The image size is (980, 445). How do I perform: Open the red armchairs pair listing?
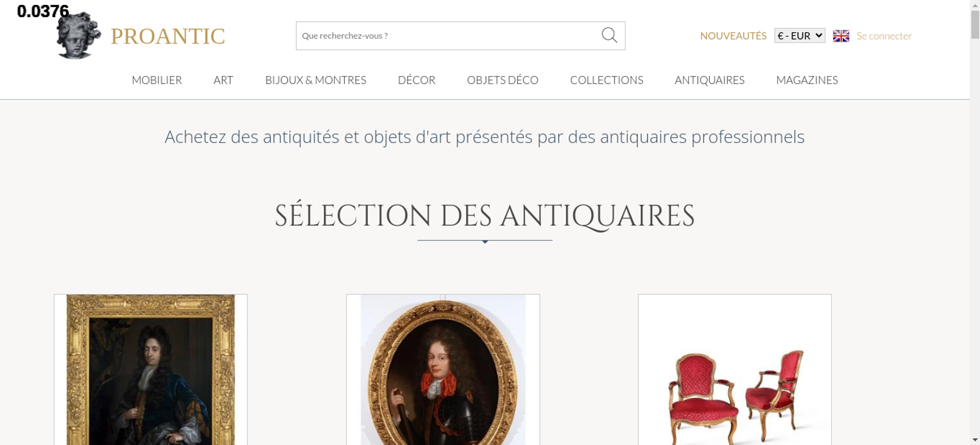click(735, 370)
